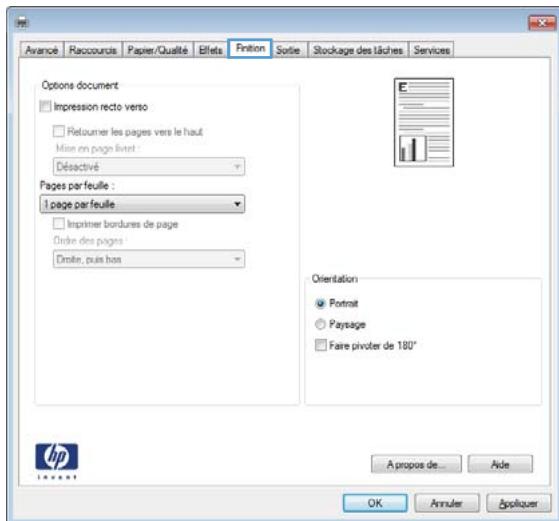Open the Avancé tab

pos(42,50)
